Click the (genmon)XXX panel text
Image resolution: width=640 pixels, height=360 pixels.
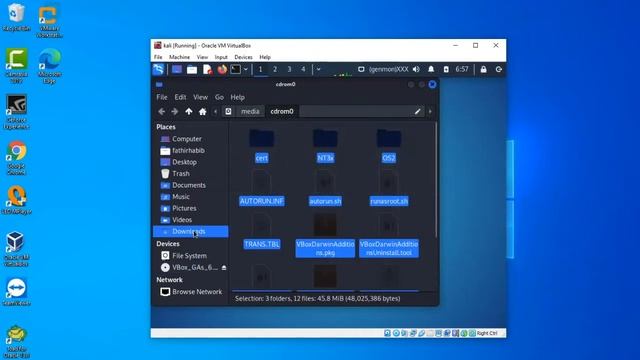pos(389,69)
